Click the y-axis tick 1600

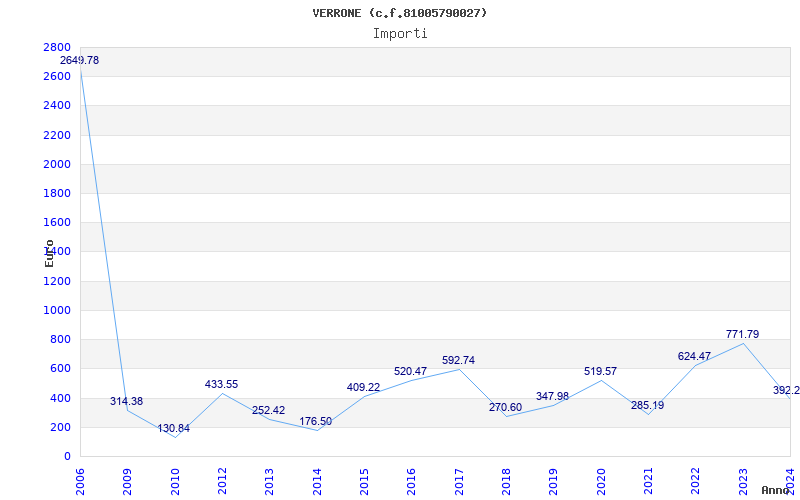[57, 222]
